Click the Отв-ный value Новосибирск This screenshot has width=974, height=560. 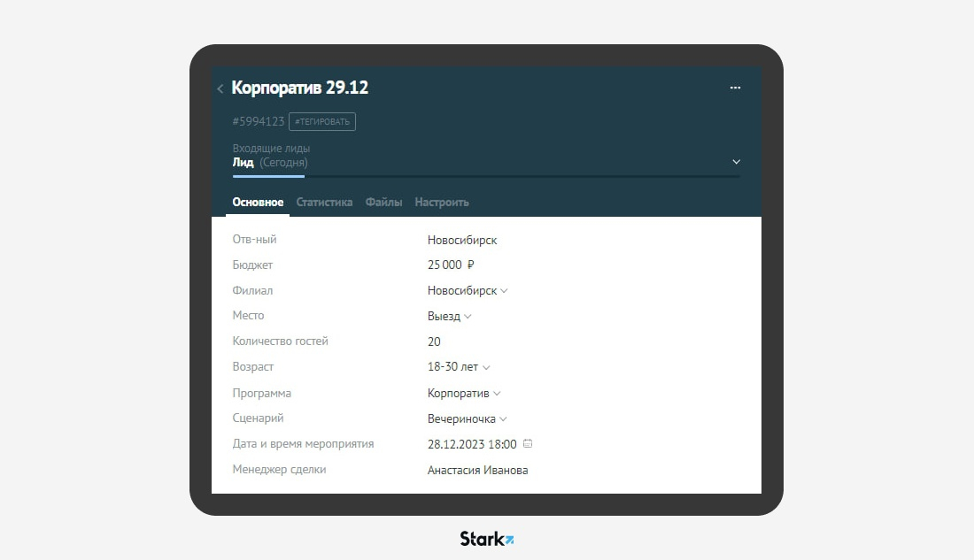point(462,241)
